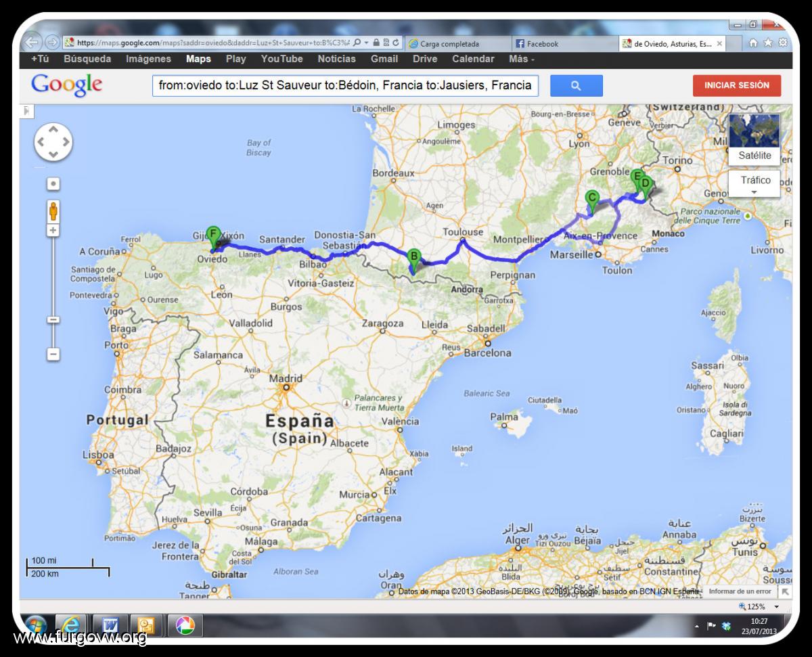Open Internet Explorer from the taskbar
812x657 pixels.
click(71, 625)
